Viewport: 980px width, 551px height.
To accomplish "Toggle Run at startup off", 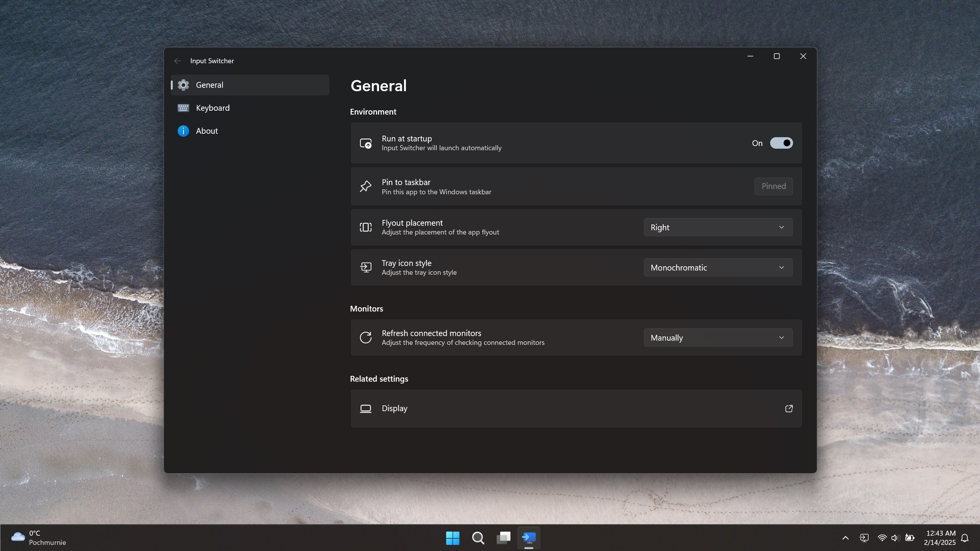I will [x=781, y=143].
